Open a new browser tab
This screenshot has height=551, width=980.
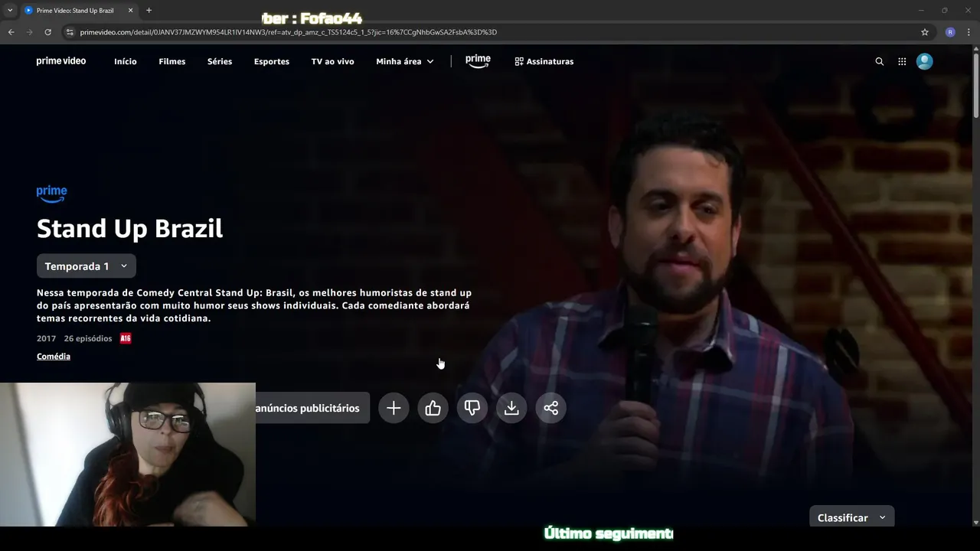pos(149,11)
